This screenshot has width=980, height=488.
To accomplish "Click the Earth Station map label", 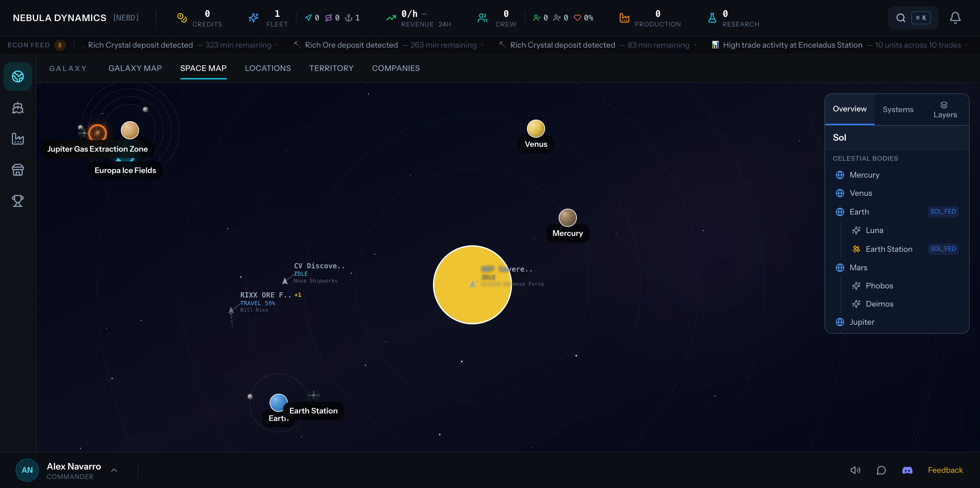I will pos(313,411).
